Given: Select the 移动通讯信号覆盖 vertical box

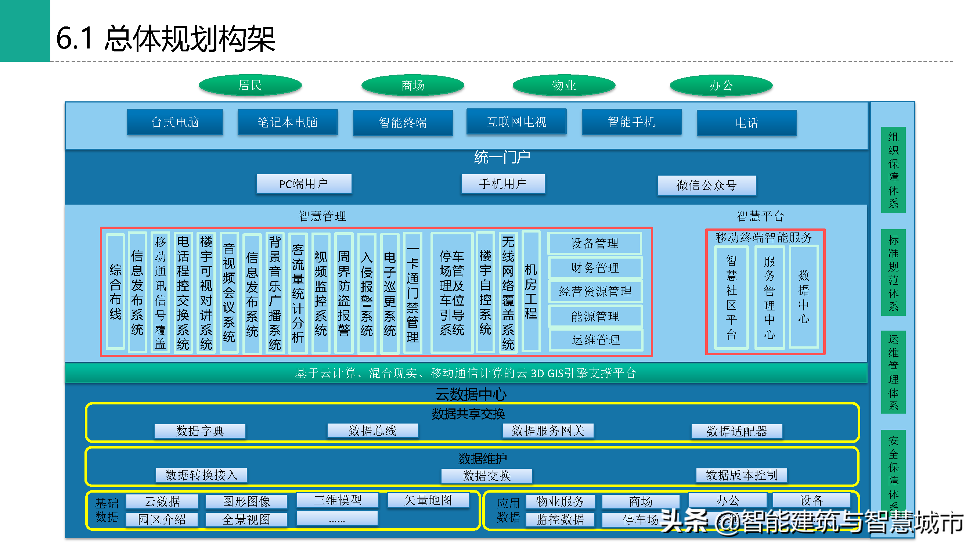Looking at the screenshot, I should [160, 292].
